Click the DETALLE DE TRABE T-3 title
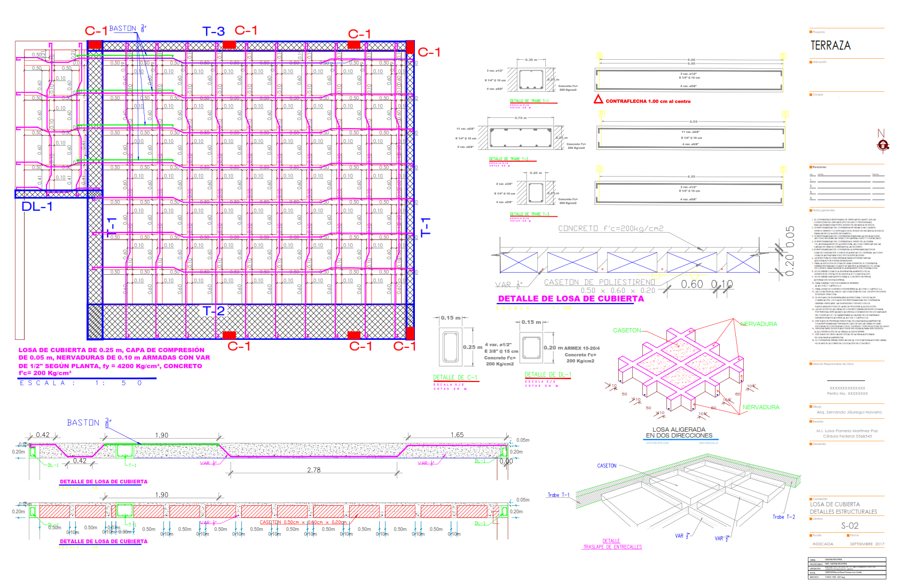This screenshot has height=588, width=904. tap(529, 214)
